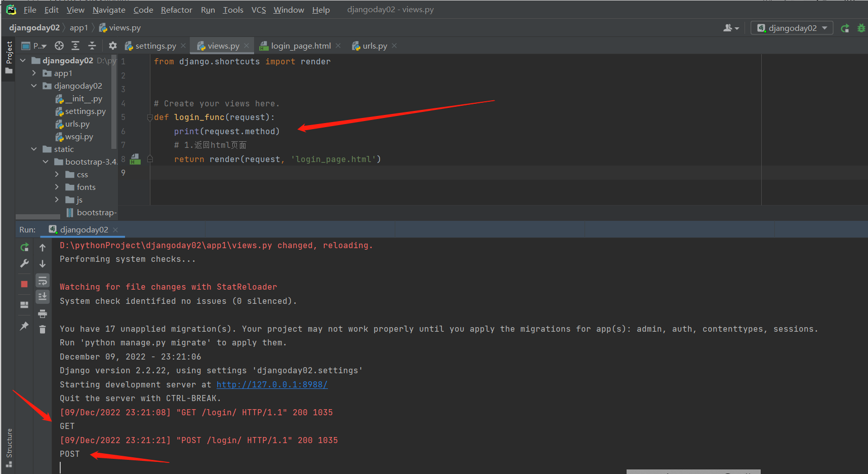Clear console output with trash icon

[x=43, y=330]
